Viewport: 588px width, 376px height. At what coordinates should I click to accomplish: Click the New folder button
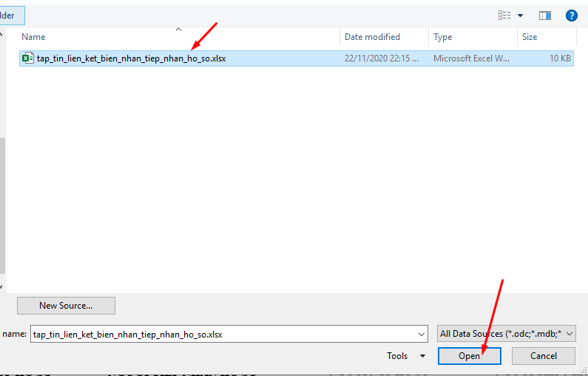10,16
